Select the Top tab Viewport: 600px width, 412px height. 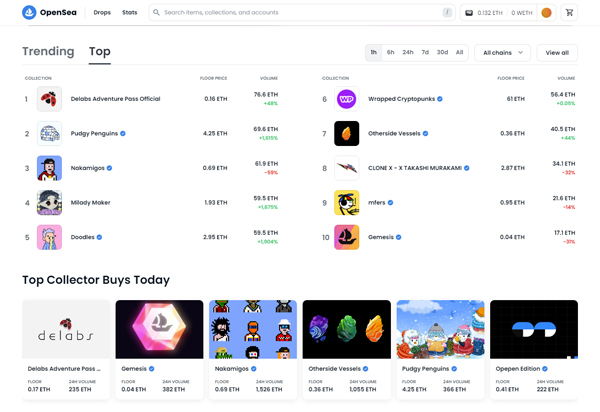pyautogui.click(x=99, y=52)
